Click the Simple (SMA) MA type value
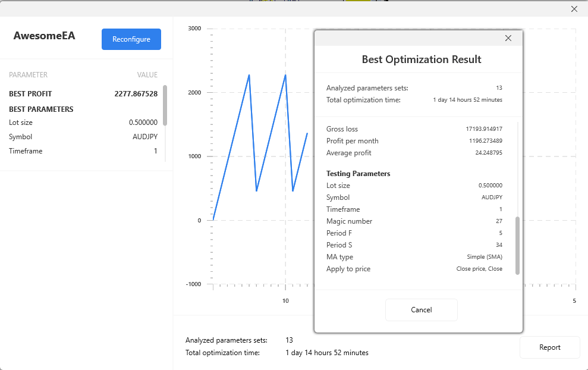The width and height of the screenshot is (588, 370). (x=484, y=257)
